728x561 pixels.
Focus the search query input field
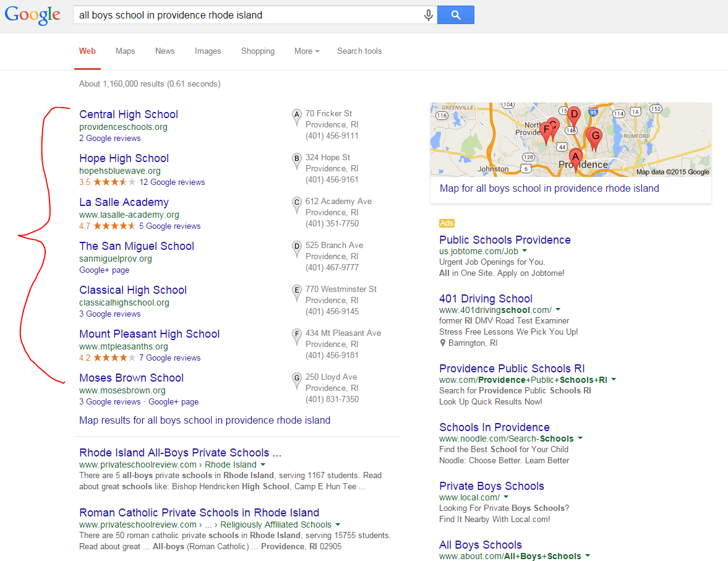point(249,15)
